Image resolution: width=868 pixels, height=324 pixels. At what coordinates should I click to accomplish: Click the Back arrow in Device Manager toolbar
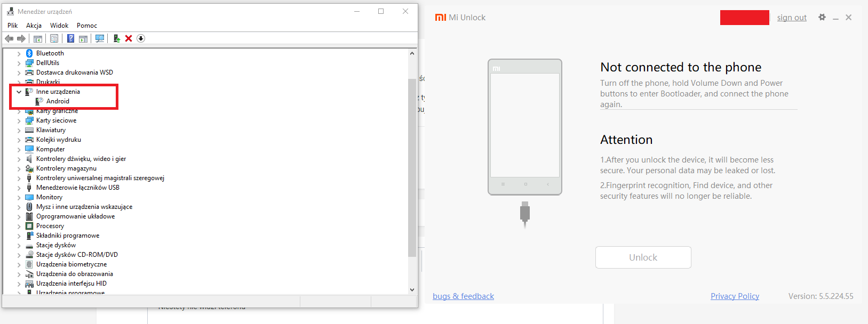(9, 38)
